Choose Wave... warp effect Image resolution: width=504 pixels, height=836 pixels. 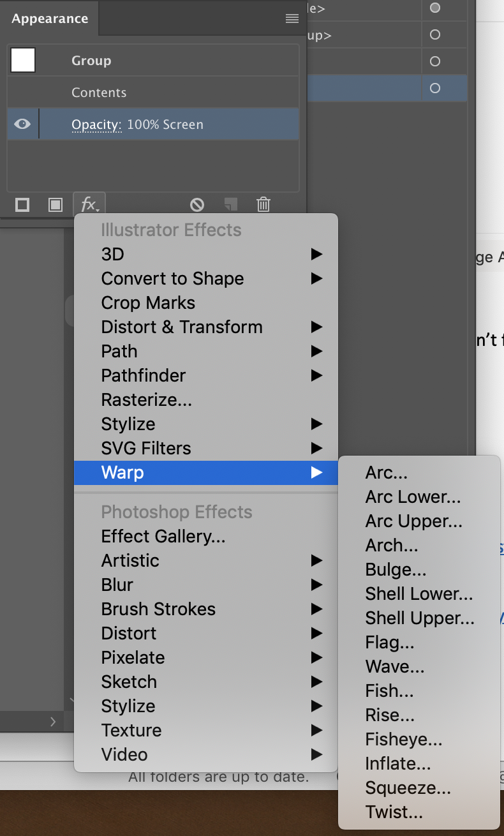419,666
